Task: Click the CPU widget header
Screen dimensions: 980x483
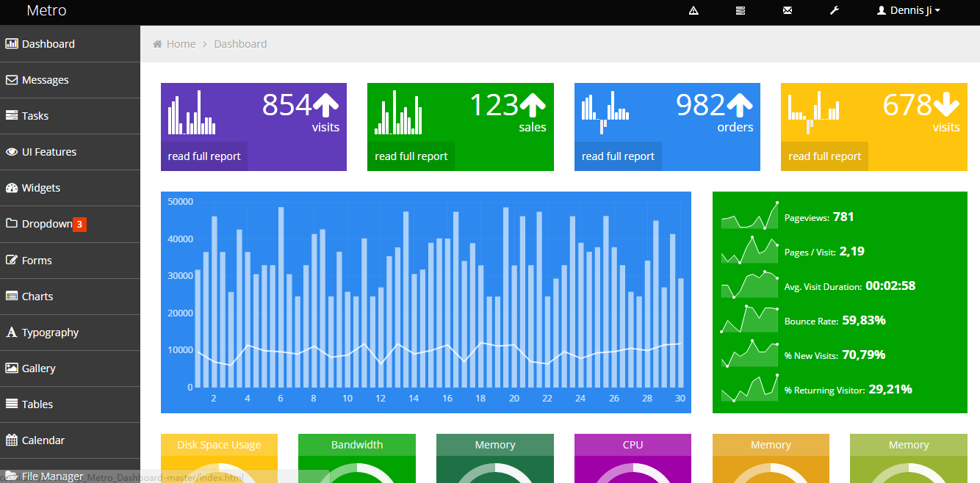Action: (x=633, y=445)
